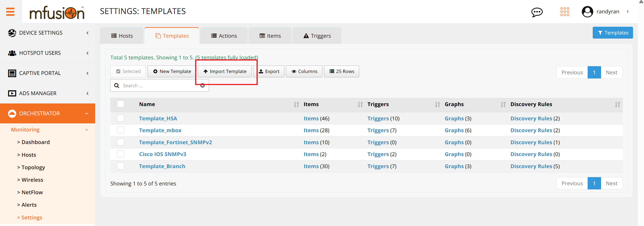This screenshot has height=226, width=644.
Task: Check the Template_Branch row checkbox
Action: click(121, 166)
